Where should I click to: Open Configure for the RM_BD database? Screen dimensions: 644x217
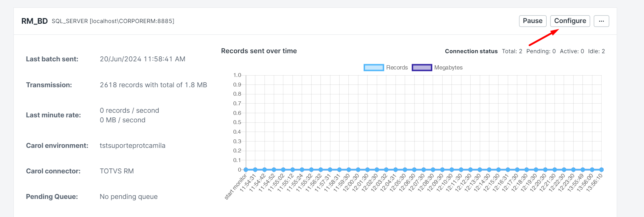coord(570,21)
